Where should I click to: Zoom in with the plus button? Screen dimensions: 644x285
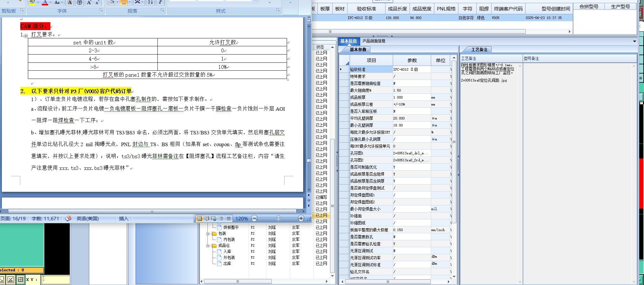[x=301, y=218]
